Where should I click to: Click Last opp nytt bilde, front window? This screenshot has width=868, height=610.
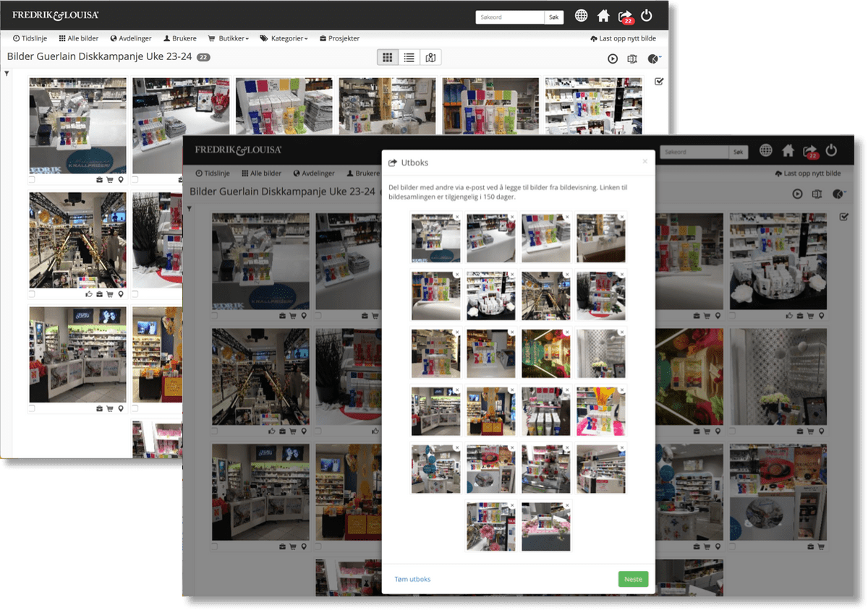pyautogui.click(x=807, y=173)
